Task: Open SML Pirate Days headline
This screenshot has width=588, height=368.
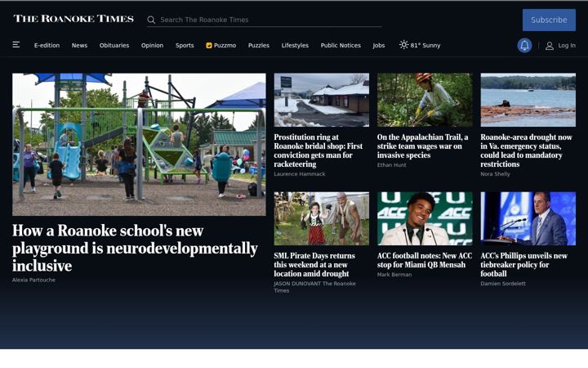Action: tap(314, 265)
